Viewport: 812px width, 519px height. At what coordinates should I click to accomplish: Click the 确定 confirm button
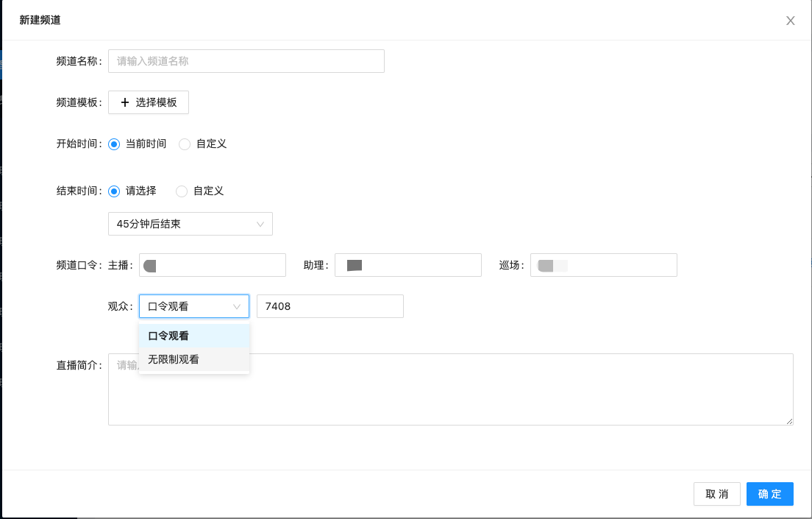pyautogui.click(x=769, y=494)
